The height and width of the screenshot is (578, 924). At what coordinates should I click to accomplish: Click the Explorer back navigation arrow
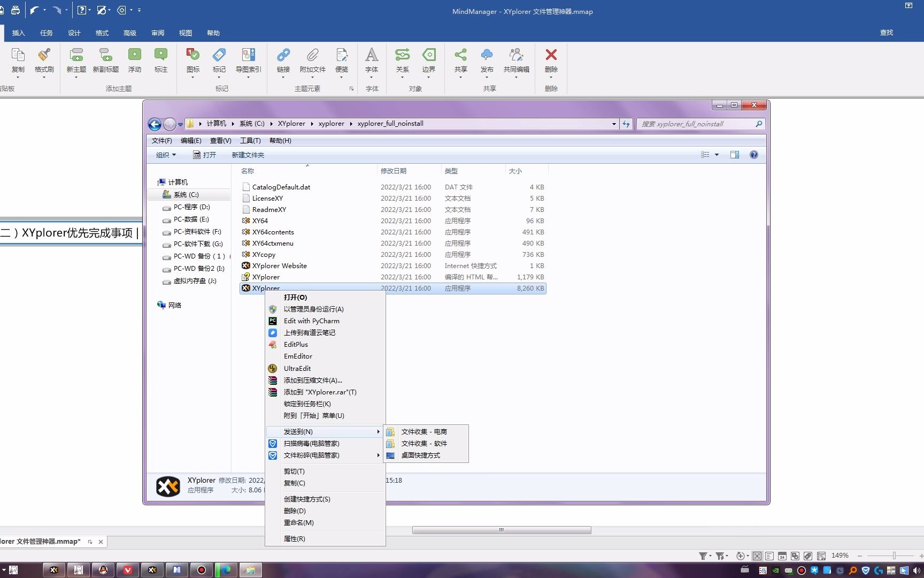[x=155, y=124]
